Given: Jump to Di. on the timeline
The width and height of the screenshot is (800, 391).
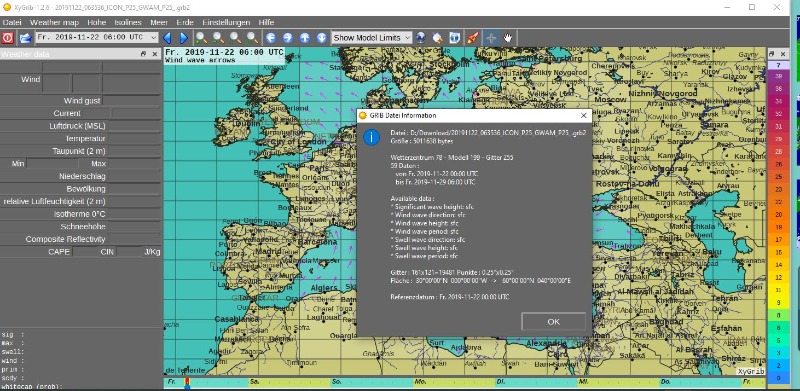Looking at the screenshot, I should tap(501, 382).
